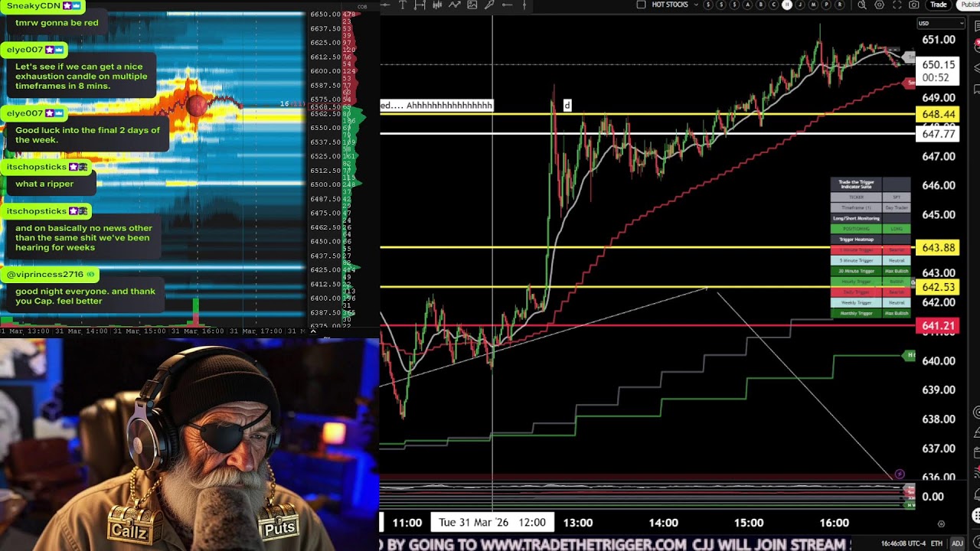This screenshot has width=980, height=551.
Task: Click the Publish button
Action: click(x=969, y=5)
